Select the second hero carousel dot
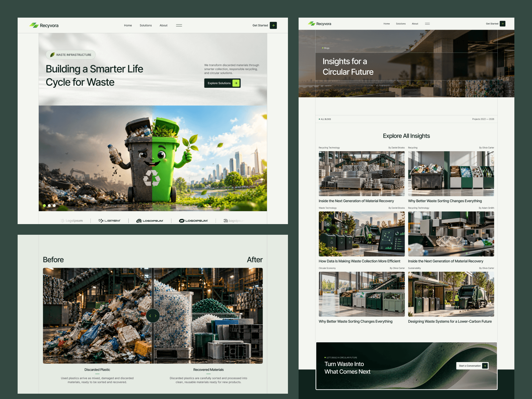This screenshot has width=532, height=399. (x=49, y=205)
